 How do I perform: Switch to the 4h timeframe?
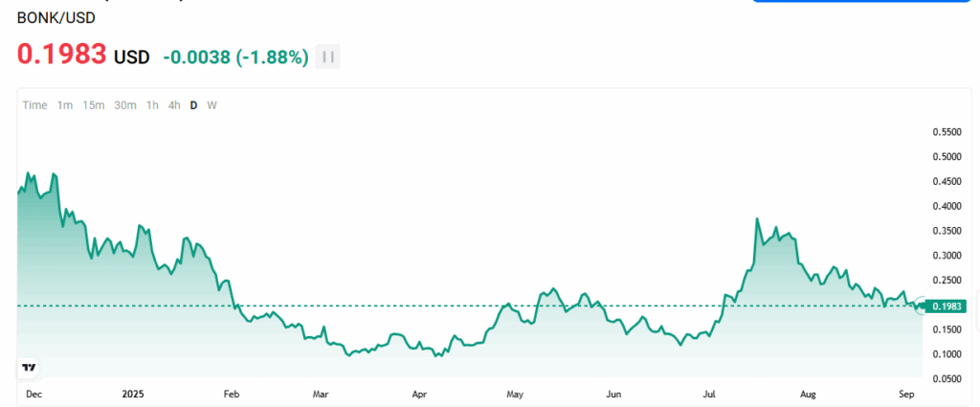click(x=173, y=105)
